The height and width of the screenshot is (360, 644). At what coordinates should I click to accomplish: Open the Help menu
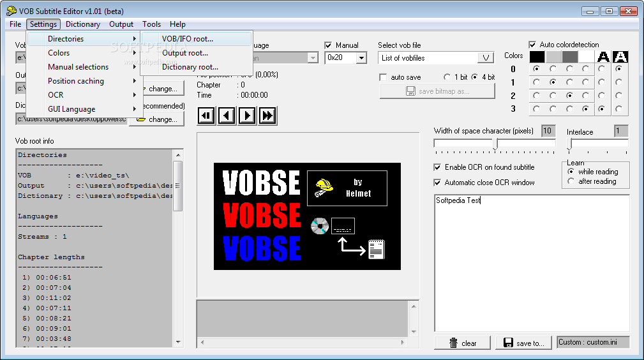click(177, 24)
